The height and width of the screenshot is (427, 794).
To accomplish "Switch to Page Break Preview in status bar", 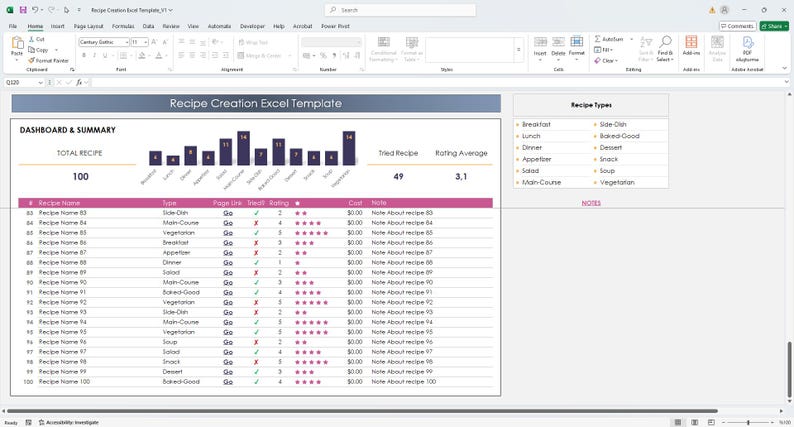I will (x=711, y=422).
